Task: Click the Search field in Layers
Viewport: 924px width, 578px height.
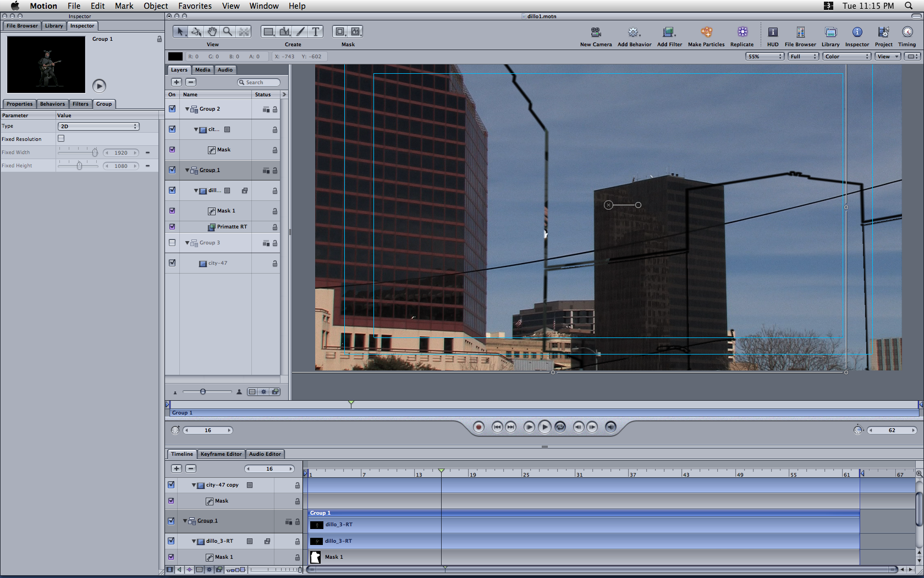Action: coord(259,83)
